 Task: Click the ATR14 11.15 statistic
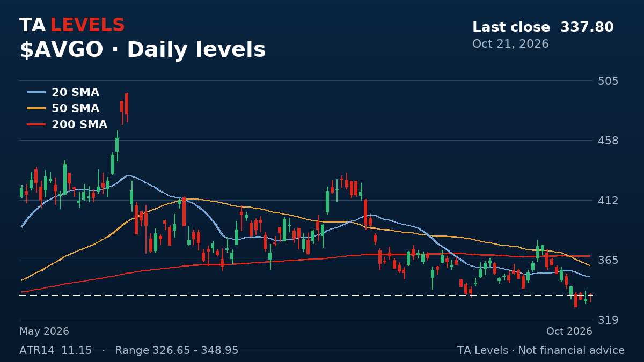(56, 351)
